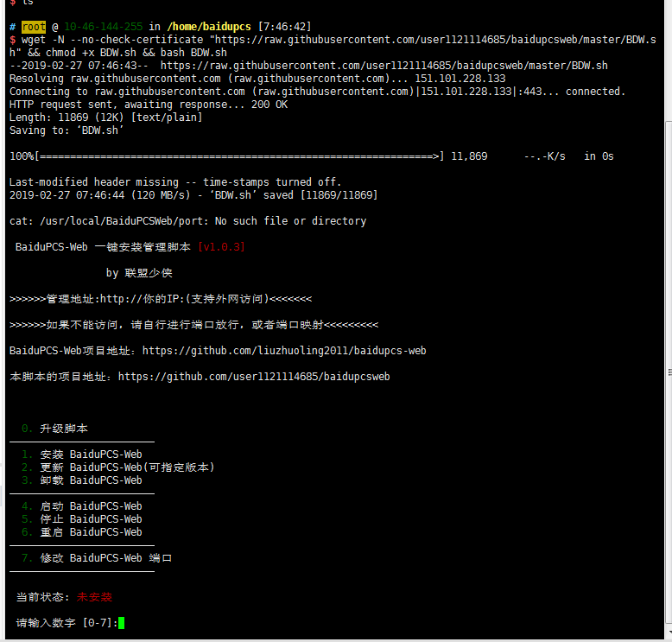Viewport: 672px width, 642px height.
Task: Click the project URL github.com/liuzhuoling2011/baidupcs-web
Action: tap(284, 351)
